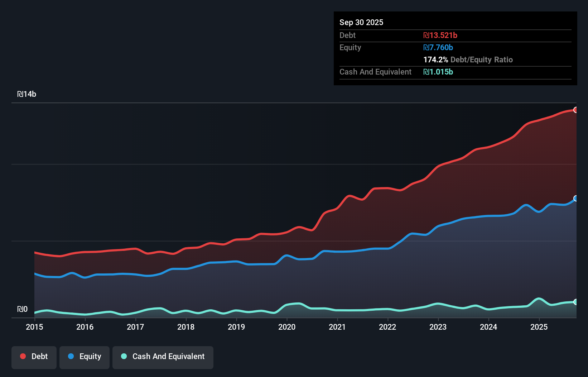Click the blue Equity legend dot icon

[x=71, y=357]
